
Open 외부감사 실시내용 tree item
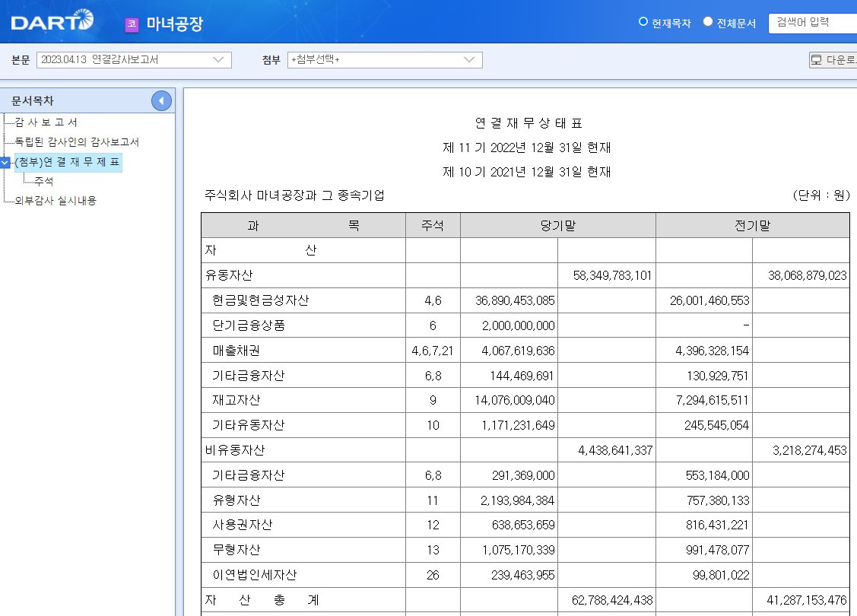[x=56, y=201]
